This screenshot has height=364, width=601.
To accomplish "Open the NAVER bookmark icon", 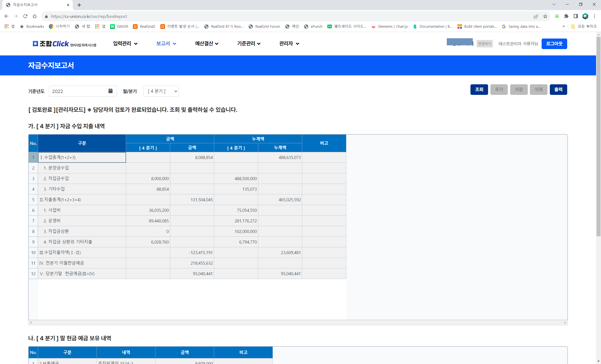I will [x=112, y=26].
